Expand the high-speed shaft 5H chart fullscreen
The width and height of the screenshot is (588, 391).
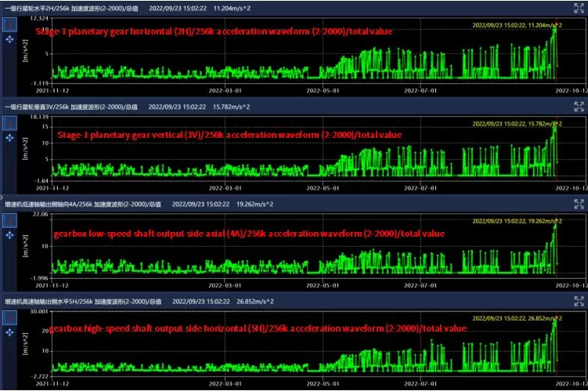pyautogui.click(x=579, y=300)
